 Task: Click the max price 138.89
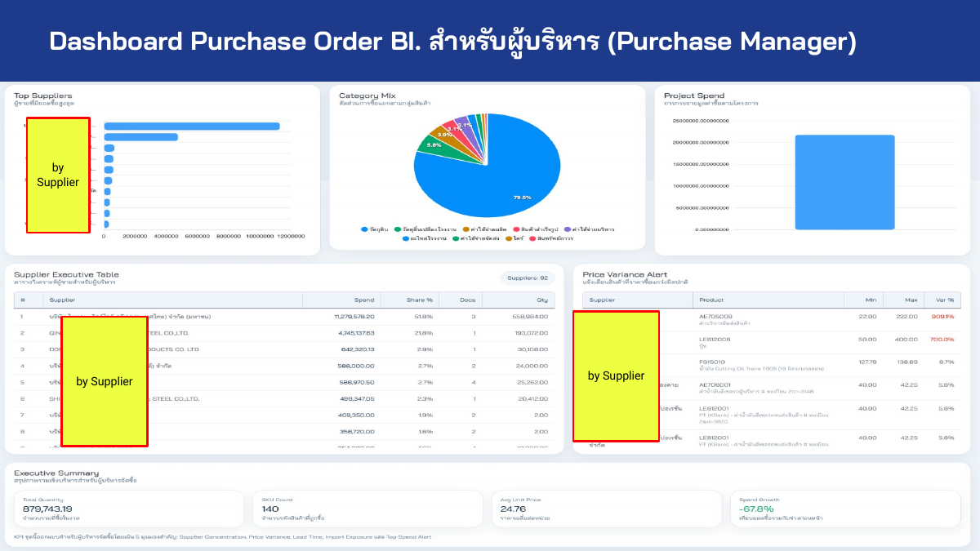coord(906,362)
